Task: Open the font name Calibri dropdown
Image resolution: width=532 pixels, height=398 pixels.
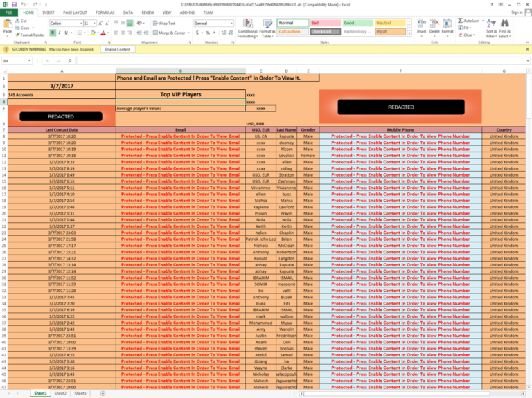Action: click(x=79, y=24)
